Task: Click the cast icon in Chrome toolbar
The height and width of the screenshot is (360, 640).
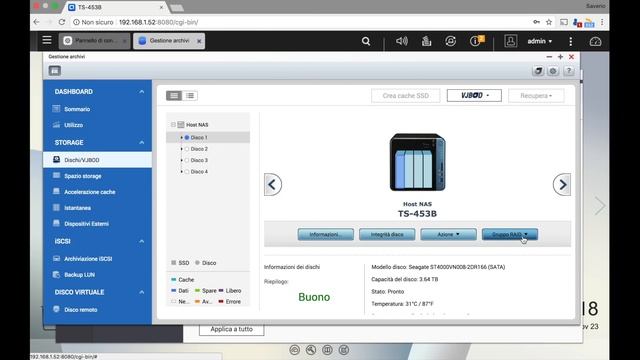Action: click(564, 22)
